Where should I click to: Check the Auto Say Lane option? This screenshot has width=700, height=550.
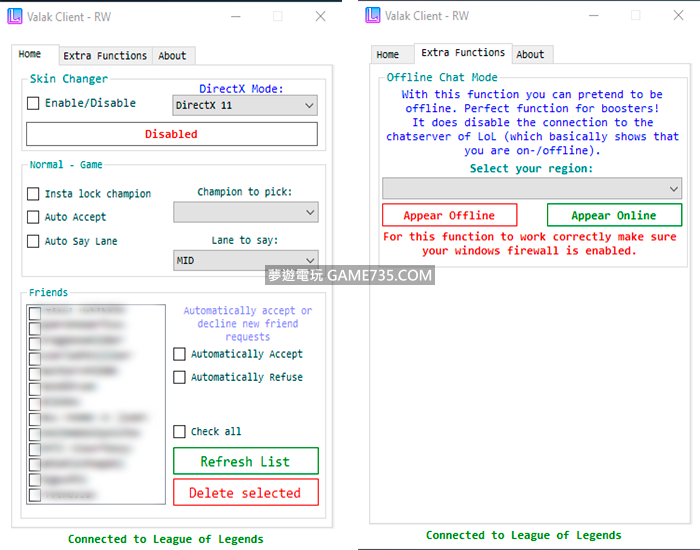coord(33,242)
